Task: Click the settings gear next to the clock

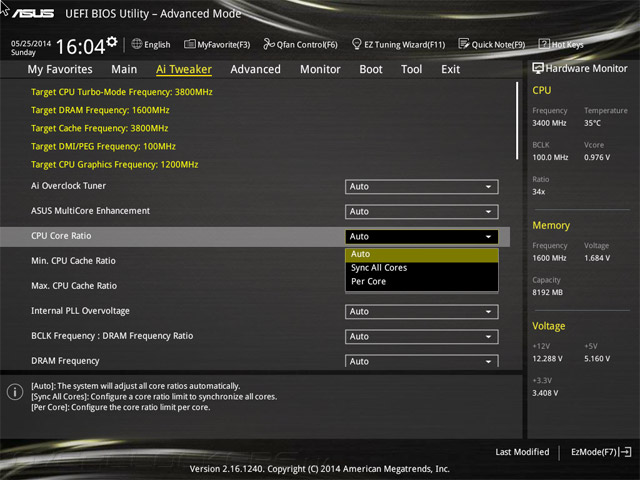Action: [x=112, y=42]
